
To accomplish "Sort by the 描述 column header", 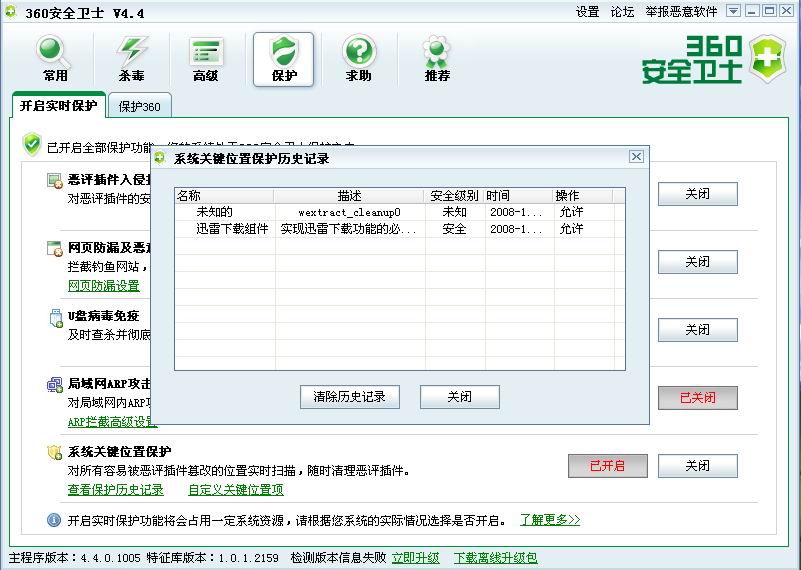I will tap(349, 196).
